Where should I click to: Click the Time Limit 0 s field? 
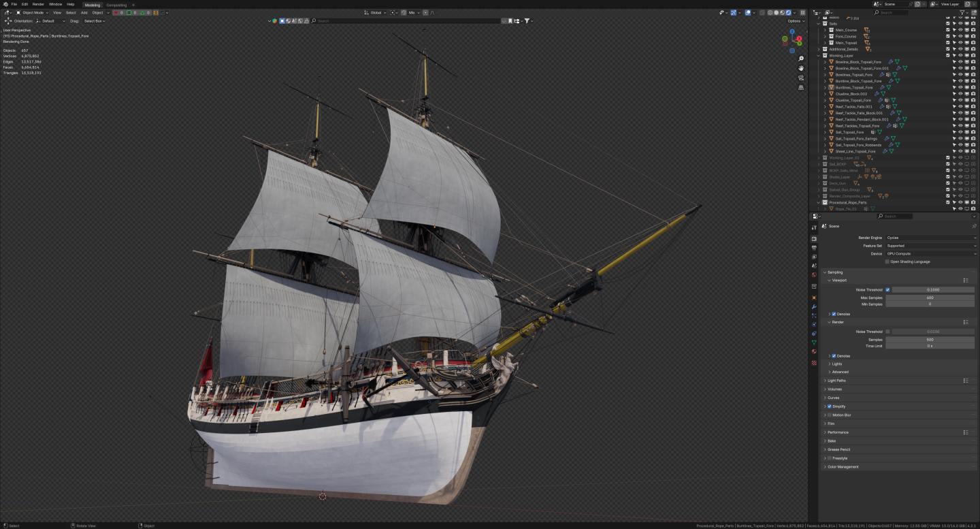930,346
